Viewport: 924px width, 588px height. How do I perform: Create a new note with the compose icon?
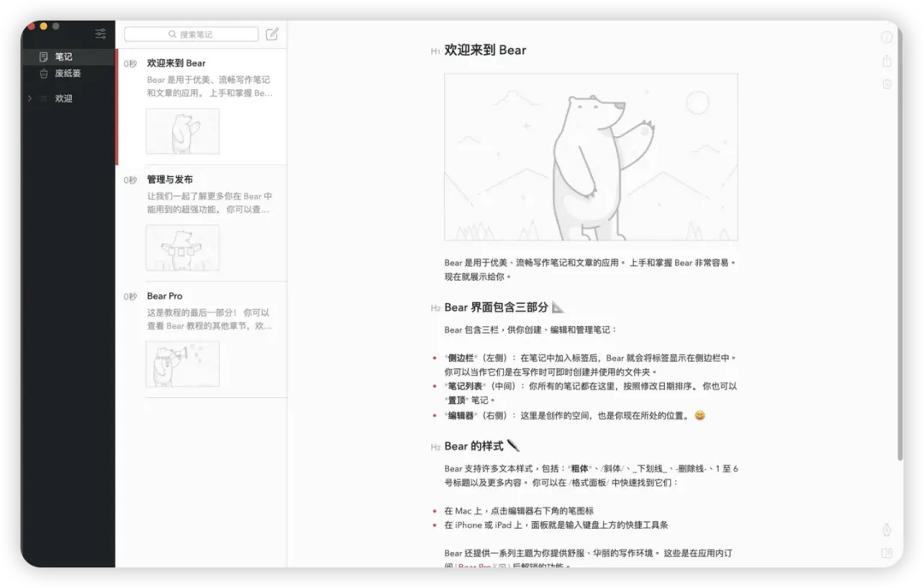pyautogui.click(x=272, y=34)
